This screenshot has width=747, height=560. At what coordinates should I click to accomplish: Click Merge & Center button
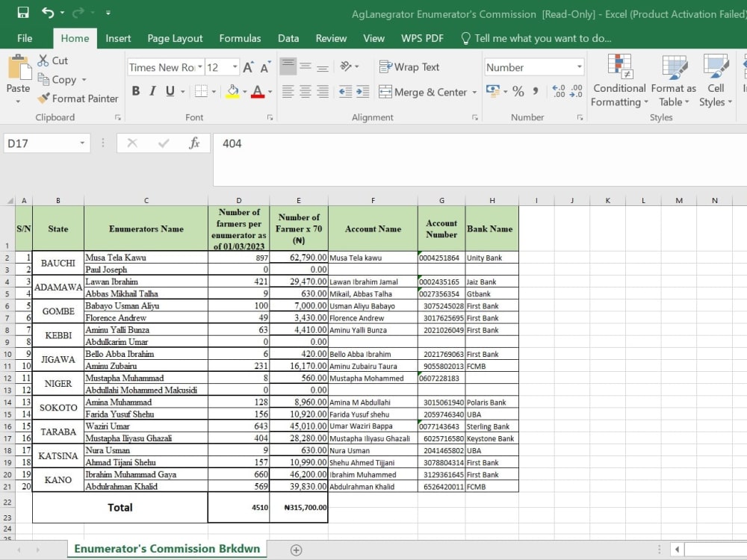pos(423,92)
